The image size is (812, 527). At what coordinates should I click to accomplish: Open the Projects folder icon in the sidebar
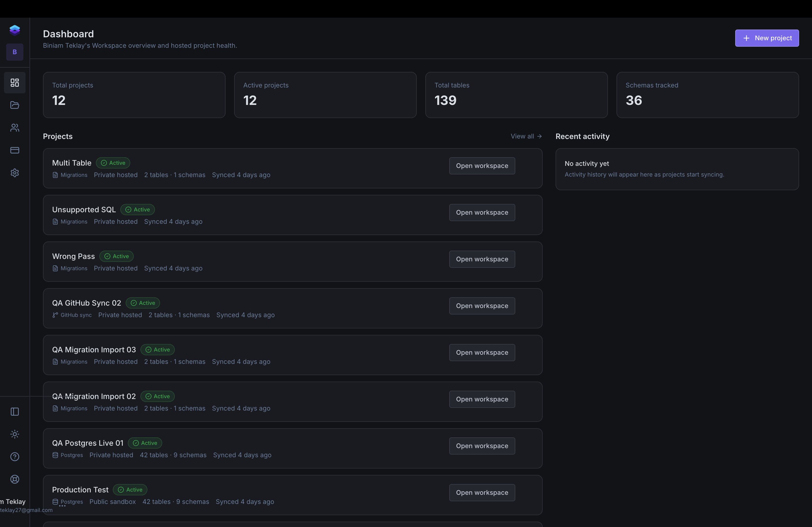14,105
